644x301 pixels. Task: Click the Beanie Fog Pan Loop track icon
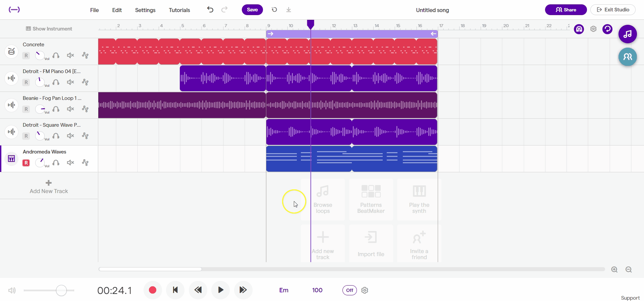tap(11, 105)
